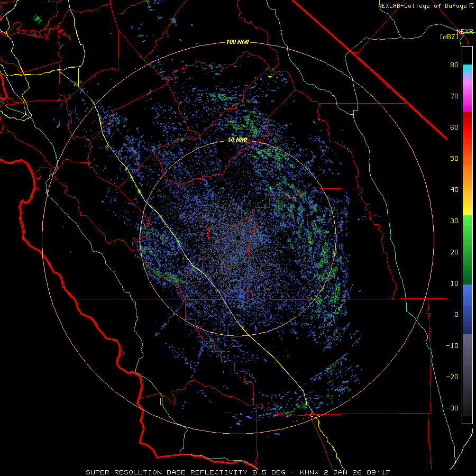Click the 100 NMI range ring label
Screen dimensions: 476x476
point(237,42)
